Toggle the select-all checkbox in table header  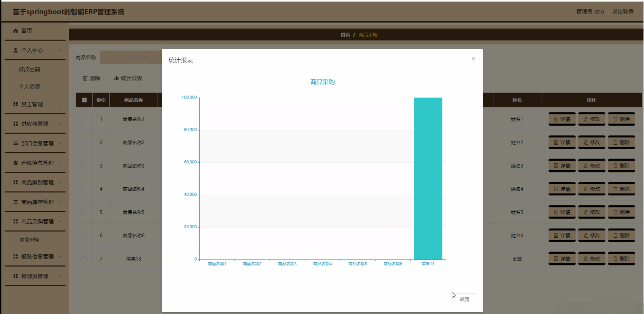coord(84,100)
